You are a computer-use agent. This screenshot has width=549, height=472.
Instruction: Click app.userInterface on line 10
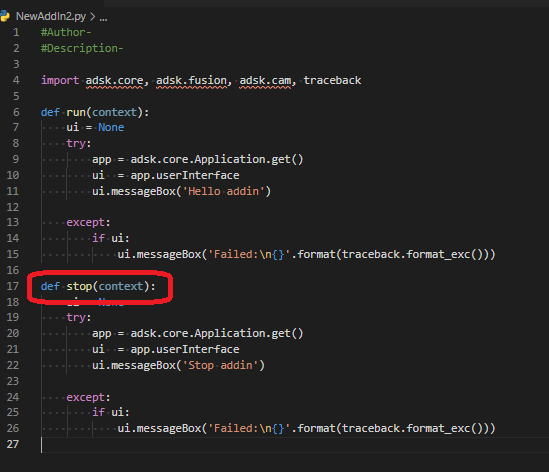(x=185, y=175)
